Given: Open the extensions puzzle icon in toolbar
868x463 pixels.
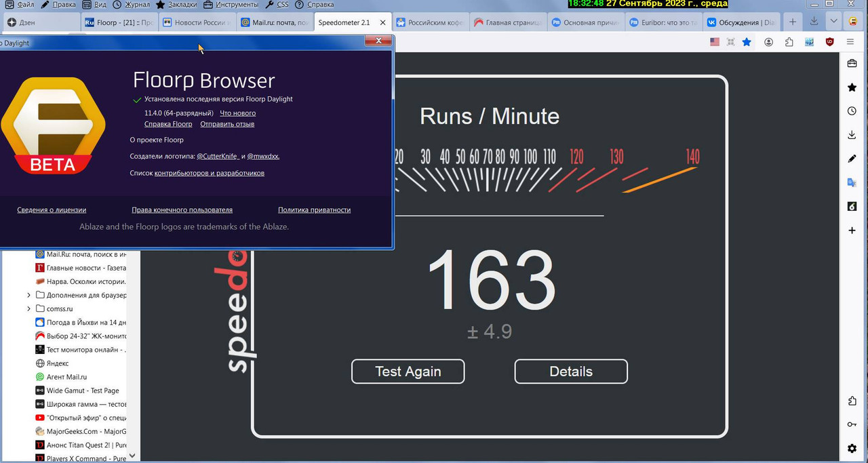Looking at the screenshot, I should coord(789,42).
